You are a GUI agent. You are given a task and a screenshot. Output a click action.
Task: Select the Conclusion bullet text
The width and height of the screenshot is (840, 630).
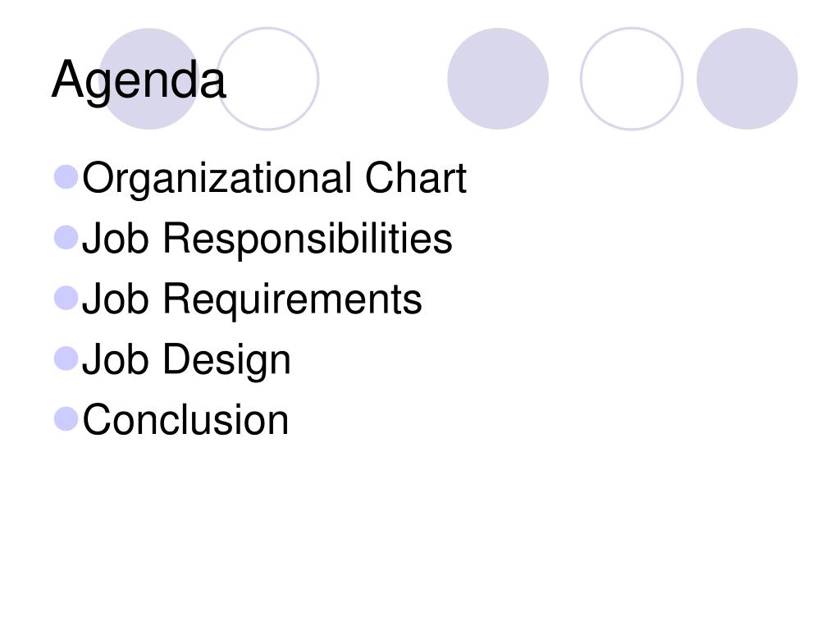(x=185, y=420)
